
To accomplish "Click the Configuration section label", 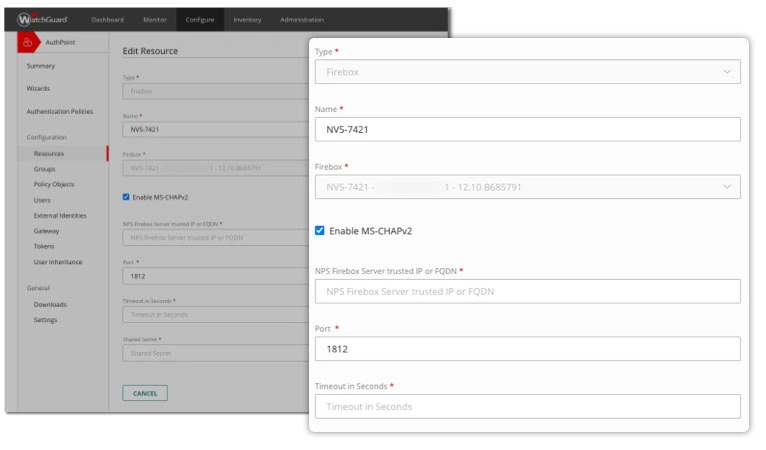I will 46,137.
